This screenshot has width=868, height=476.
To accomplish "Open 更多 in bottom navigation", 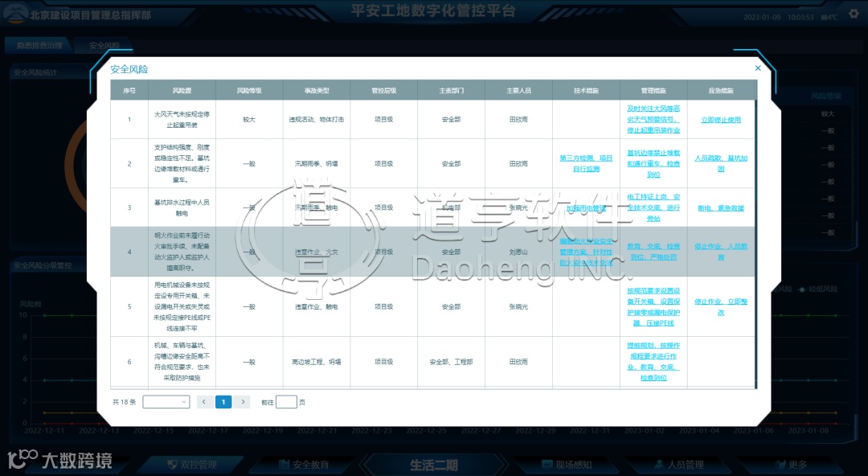I will pos(791,465).
